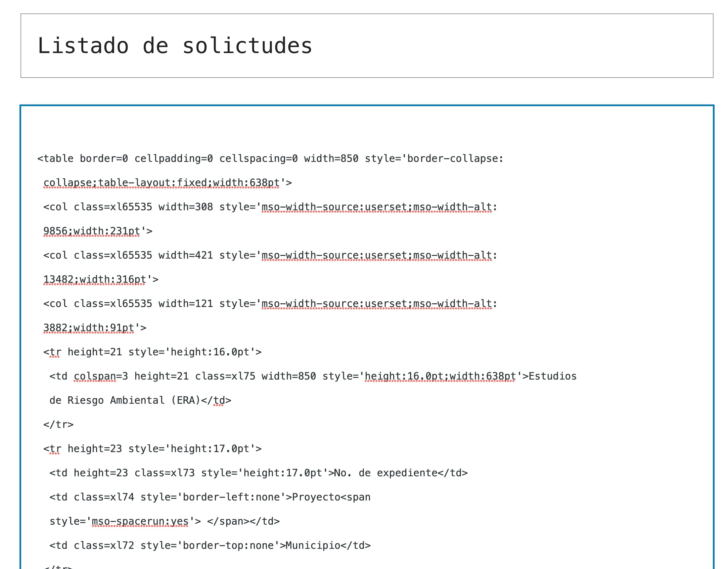The height and width of the screenshot is (569, 728).
Task: Click the underlined '3882;width:91pt' text
Action: tap(89, 328)
